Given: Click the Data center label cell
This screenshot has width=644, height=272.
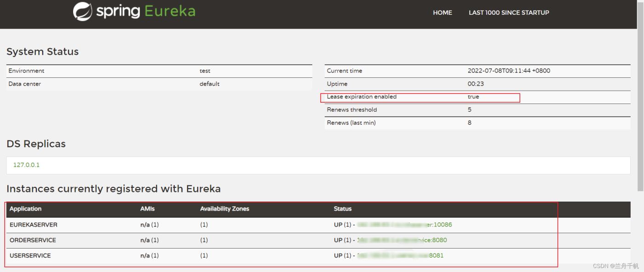Looking at the screenshot, I should coord(24,84).
